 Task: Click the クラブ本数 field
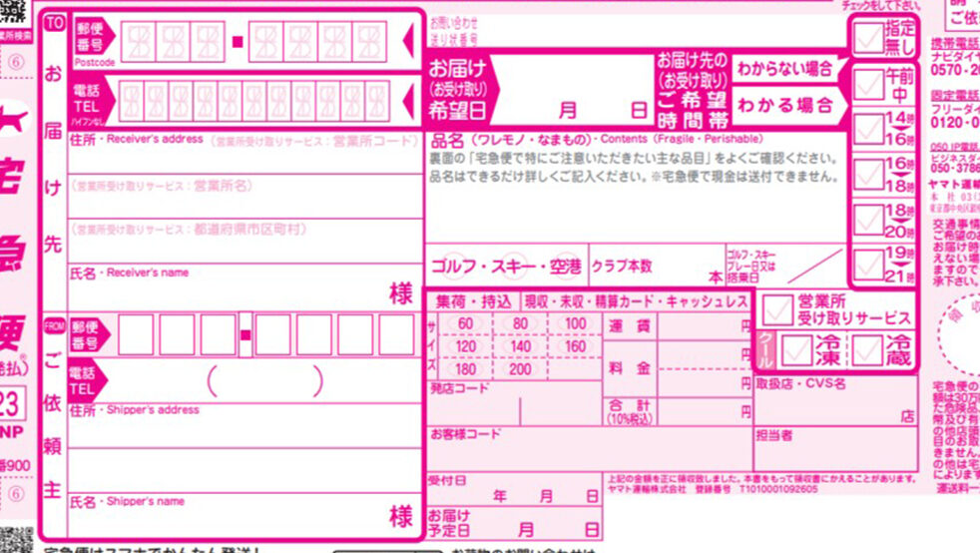(x=657, y=267)
